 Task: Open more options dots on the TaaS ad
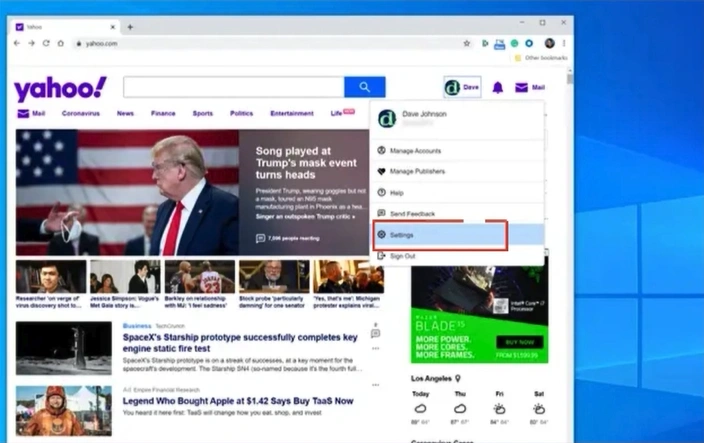(x=375, y=385)
